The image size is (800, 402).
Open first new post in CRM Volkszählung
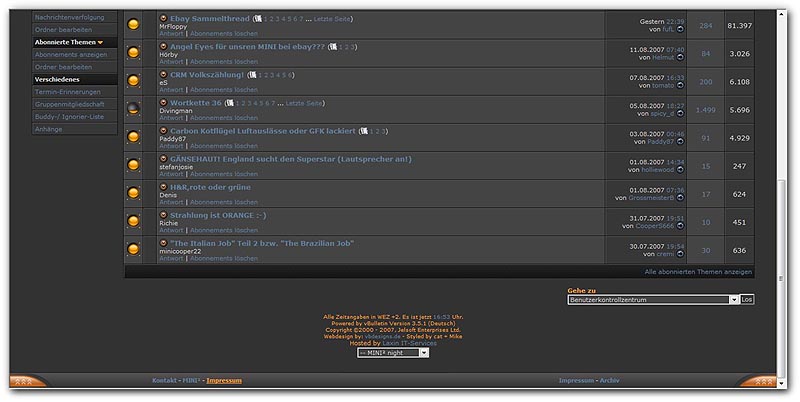pyautogui.click(x=163, y=74)
